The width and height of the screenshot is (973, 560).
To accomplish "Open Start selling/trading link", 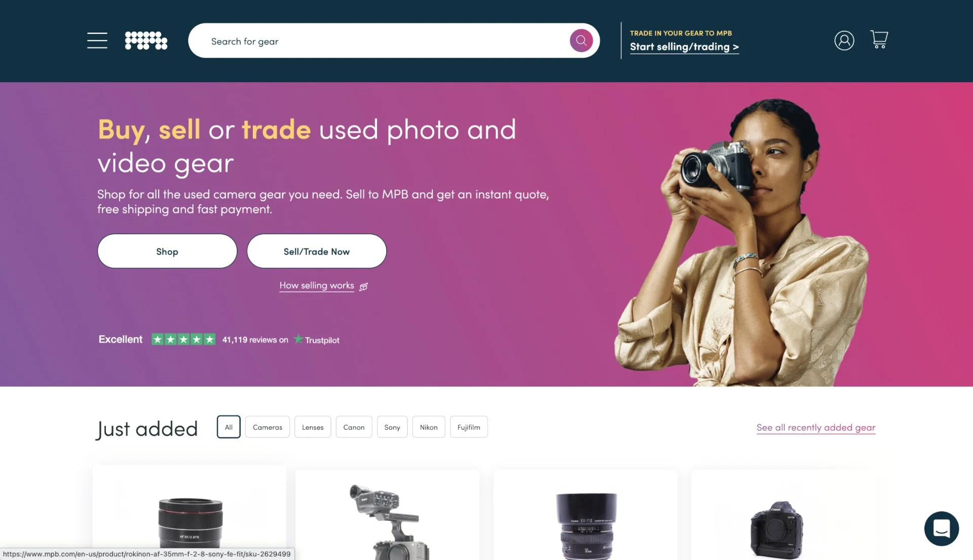I will point(684,47).
